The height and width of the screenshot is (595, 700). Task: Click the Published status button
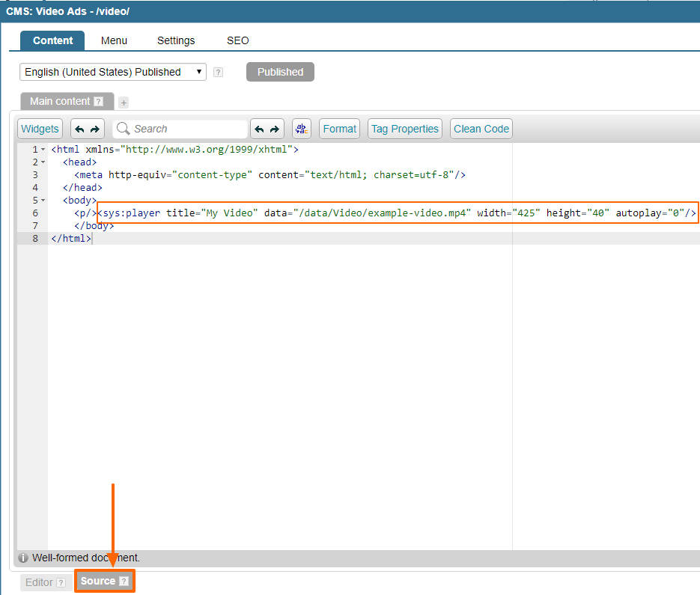(280, 72)
